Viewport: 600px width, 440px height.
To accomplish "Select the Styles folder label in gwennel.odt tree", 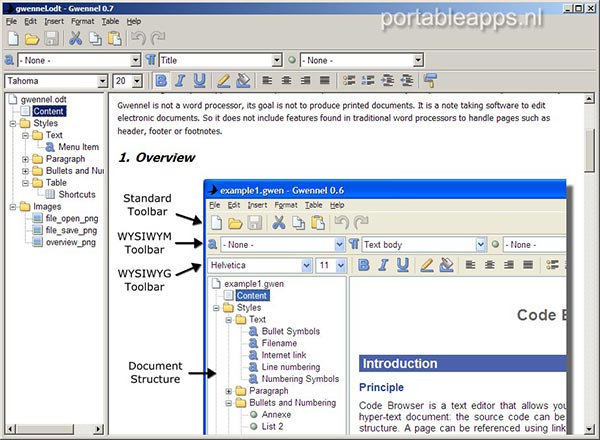I will coord(46,123).
